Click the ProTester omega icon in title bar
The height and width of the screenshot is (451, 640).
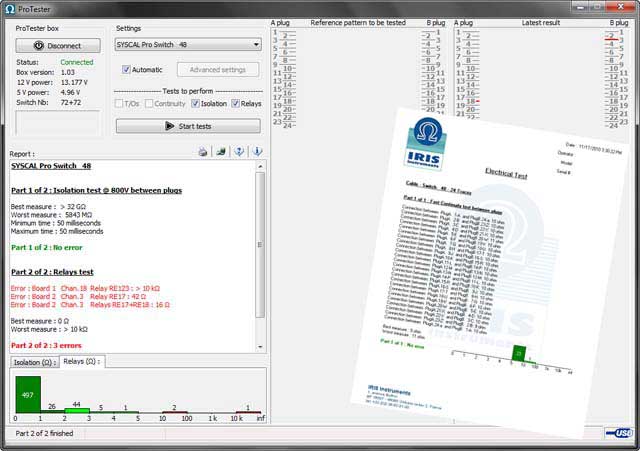click(10, 9)
